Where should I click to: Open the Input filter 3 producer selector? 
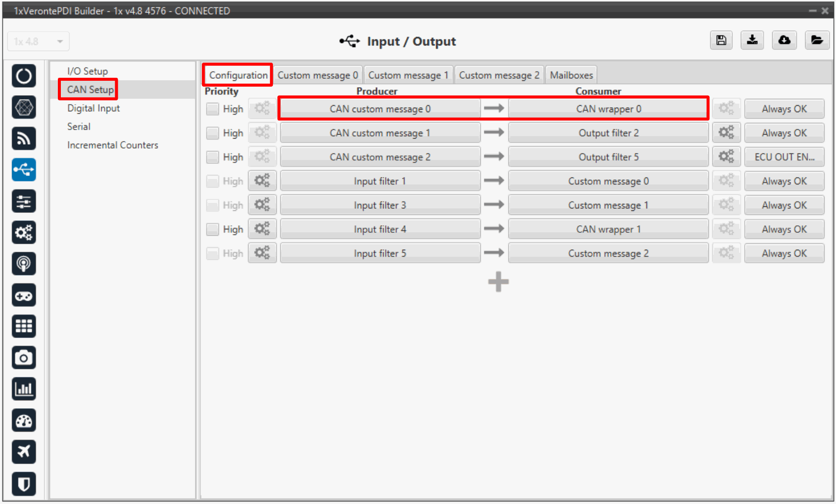[x=380, y=205]
